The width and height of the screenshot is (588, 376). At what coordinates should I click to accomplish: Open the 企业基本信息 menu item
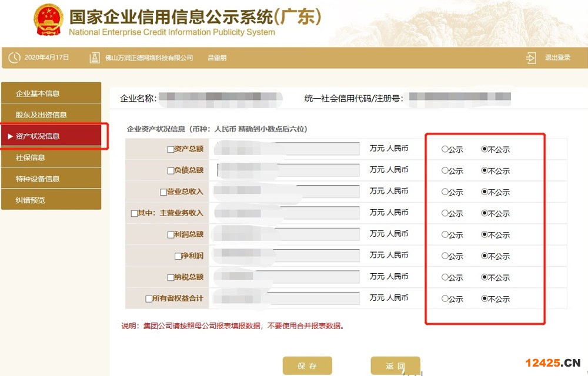tap(38, 93)
